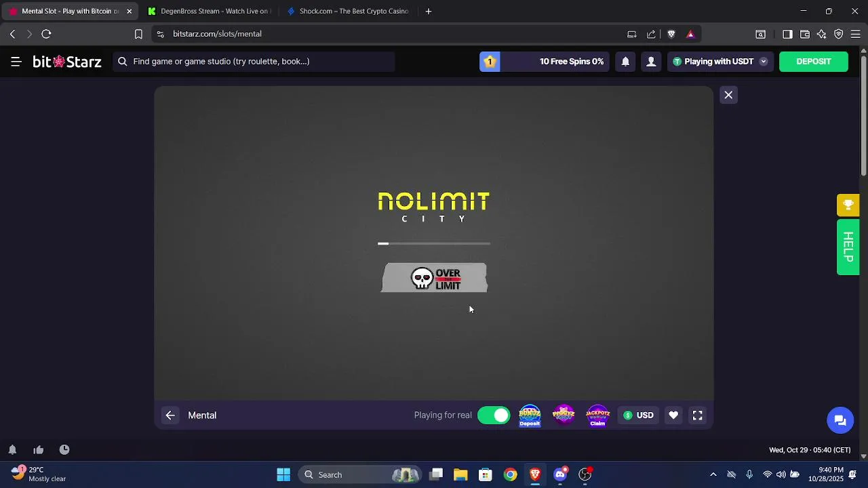Screen dimensions: 868x488
Task: Open the green HELP side tab
Action: pos(848,247)
